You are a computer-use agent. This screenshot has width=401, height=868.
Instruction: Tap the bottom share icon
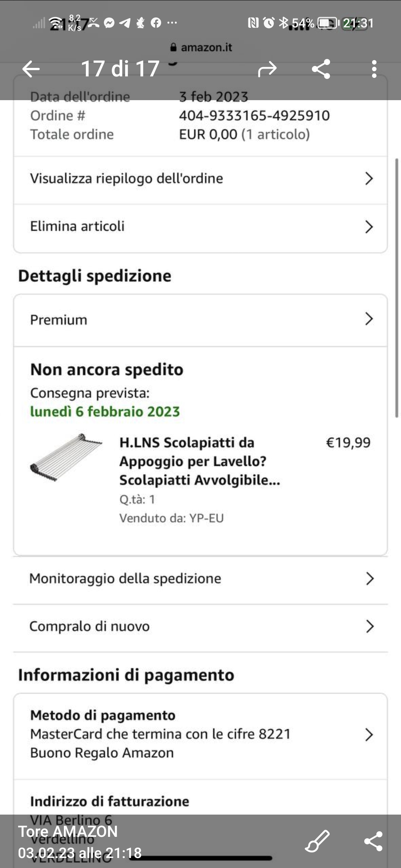pyautogui.click(x=373, y=841)
